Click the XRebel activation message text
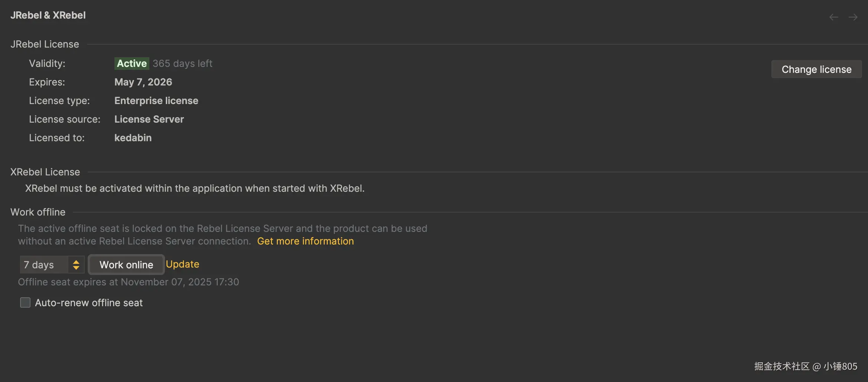Image resolution: width=868 pixels, height=382 pixels. (195, 188)
